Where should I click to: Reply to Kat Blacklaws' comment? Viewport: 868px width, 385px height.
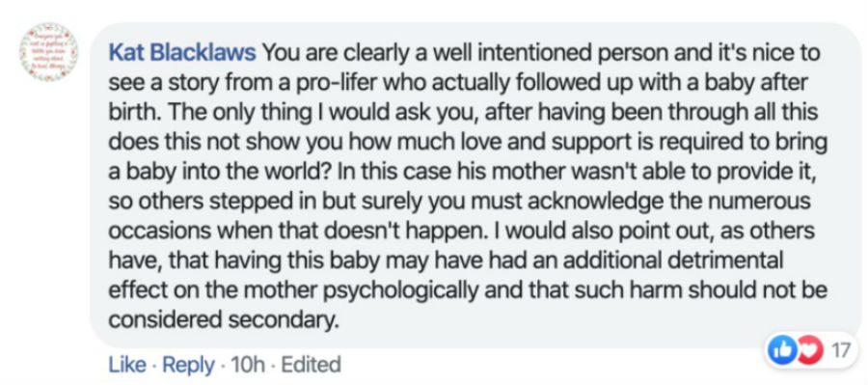coord(188,365)
